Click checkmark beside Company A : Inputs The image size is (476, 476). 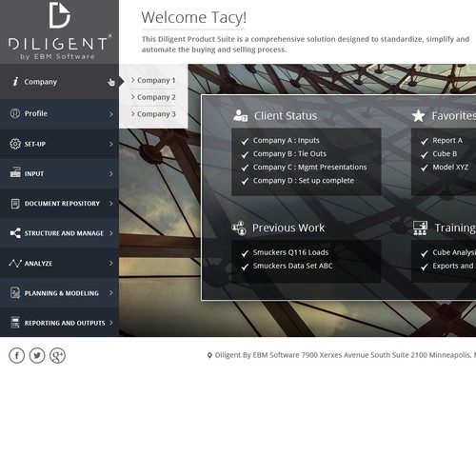pyautogui.click(x=245, y=141)
